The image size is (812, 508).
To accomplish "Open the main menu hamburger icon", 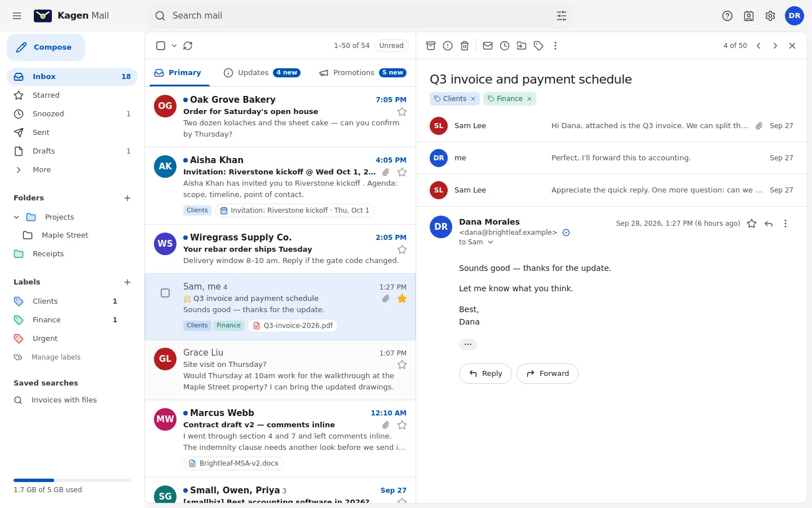I will 17,16.
